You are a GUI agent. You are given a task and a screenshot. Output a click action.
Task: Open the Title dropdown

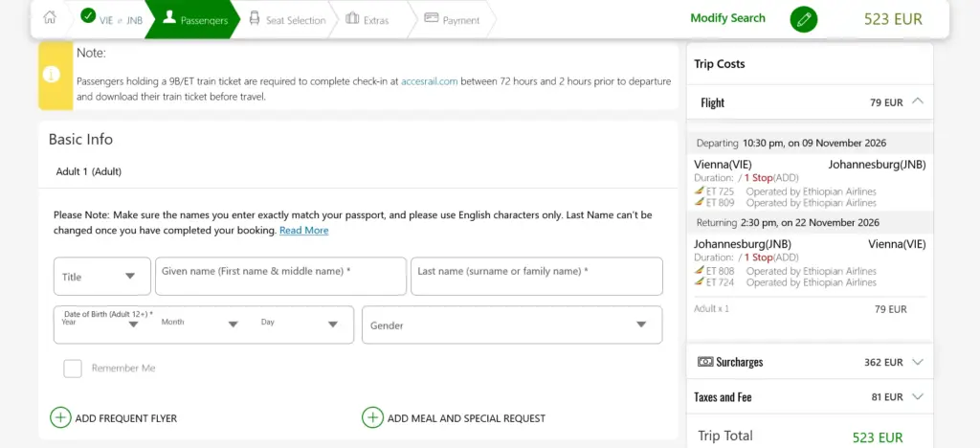tap(102, 277)
